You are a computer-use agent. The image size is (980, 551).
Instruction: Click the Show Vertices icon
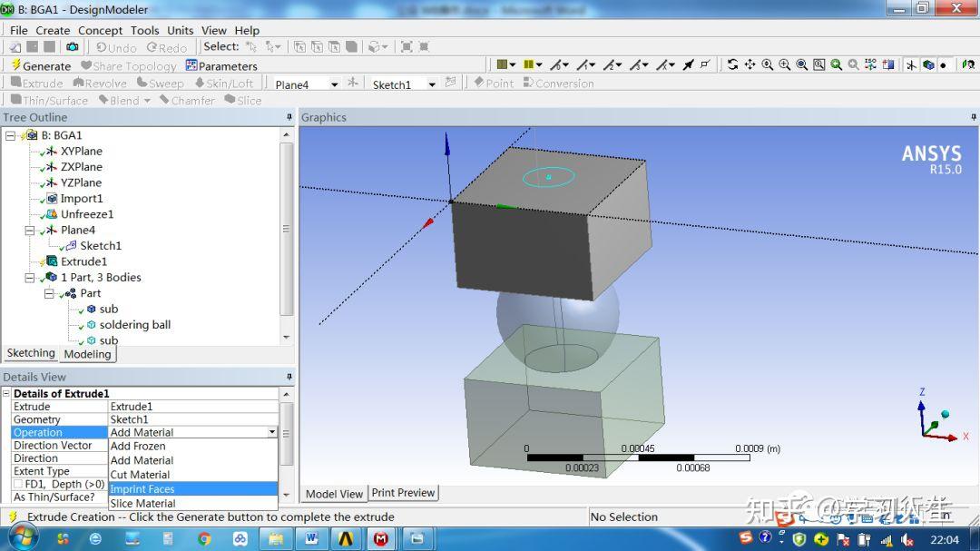click(x=706, y=64)
